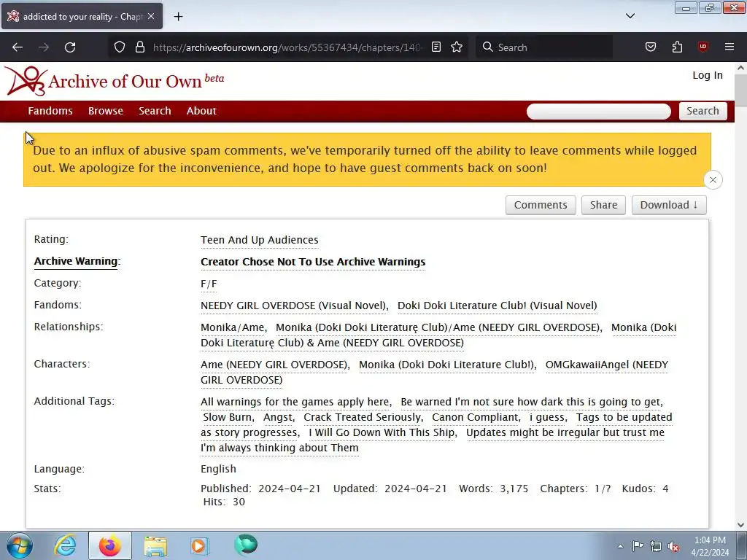Open a new browser tab

(x=178, y=17)
